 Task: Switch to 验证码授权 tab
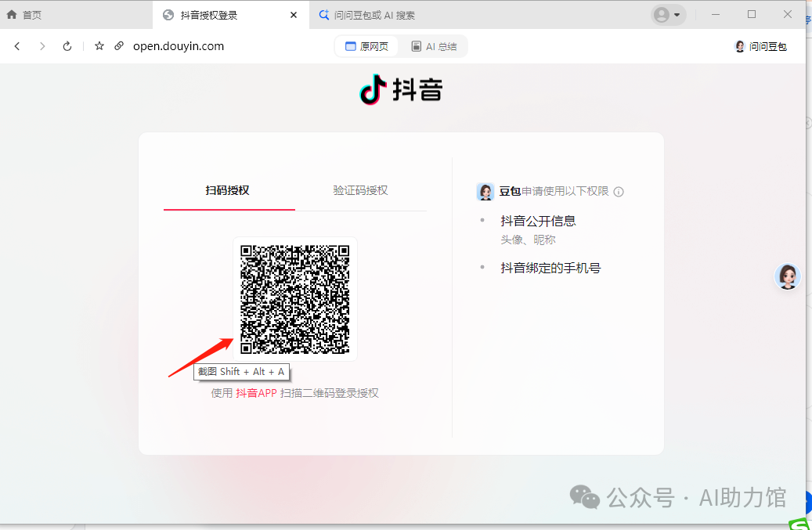coord(360,190)
